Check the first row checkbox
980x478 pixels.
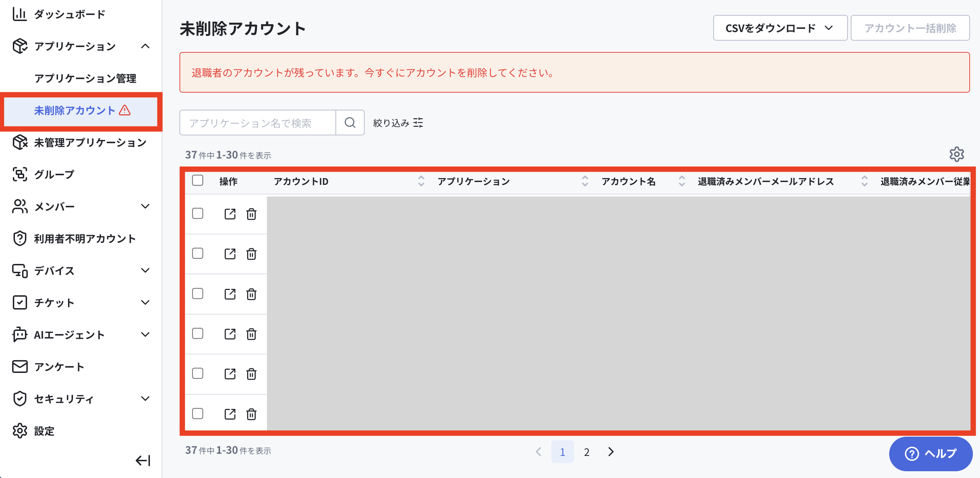click(x=197, y=213)
